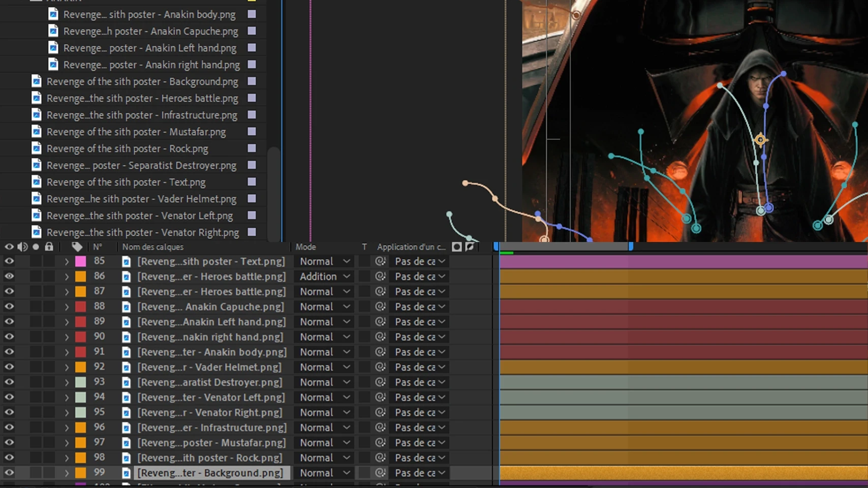868x488 pixels.
Task: Click the Application d'un c... column header
Action: pos(411,247)
